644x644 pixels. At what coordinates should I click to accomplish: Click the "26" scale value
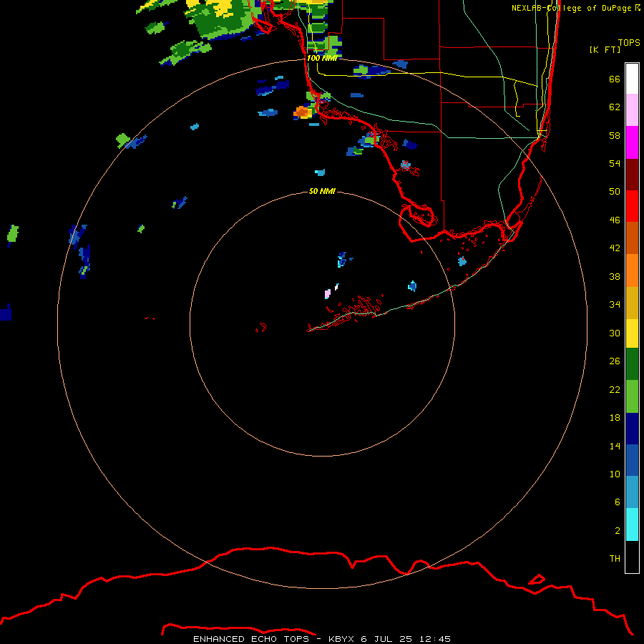tap(615, 361)
